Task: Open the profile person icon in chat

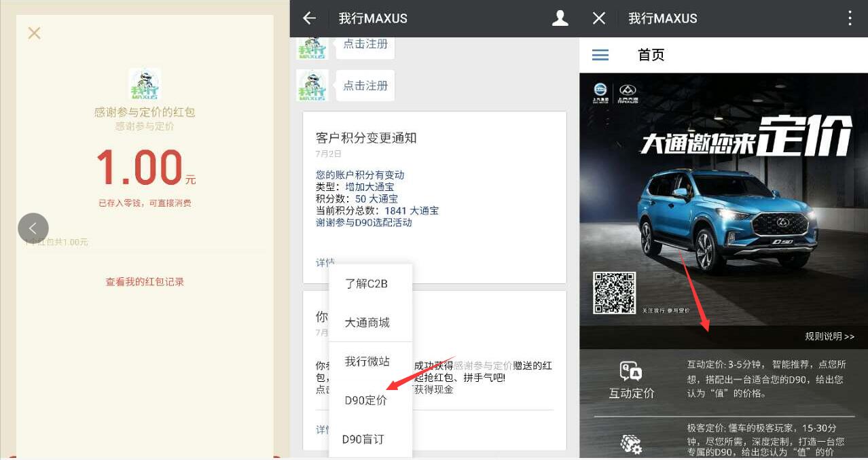Action: click(x=560, y=18)
